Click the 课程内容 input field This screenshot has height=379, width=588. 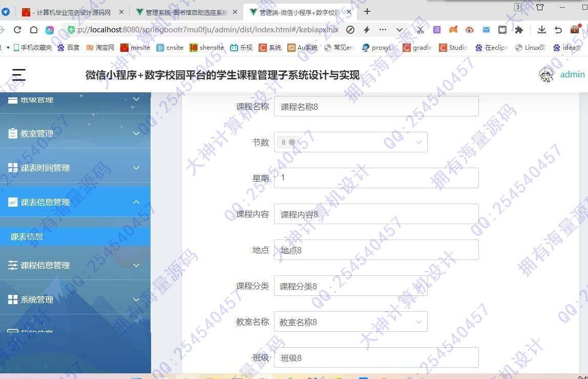coord(376,214)
